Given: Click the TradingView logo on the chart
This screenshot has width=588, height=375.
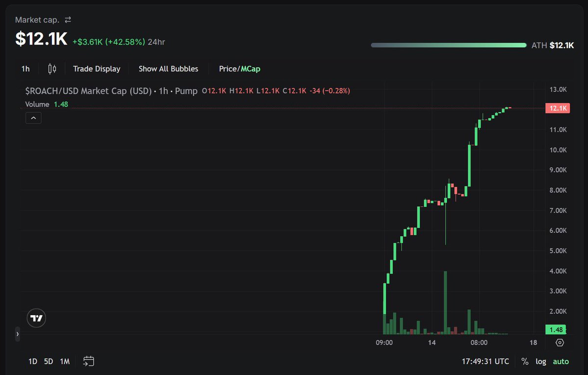Looking at the screenshot, I should point(36,318).
